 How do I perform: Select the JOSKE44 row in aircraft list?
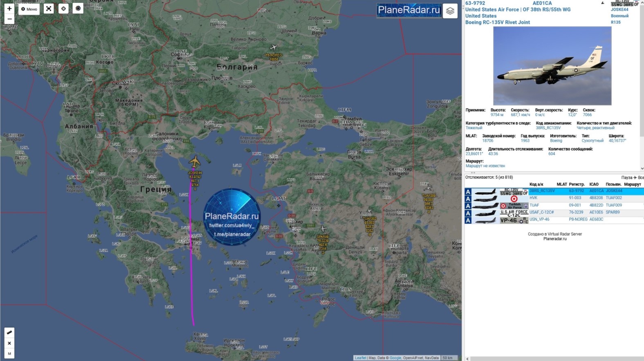pos(554,191)
